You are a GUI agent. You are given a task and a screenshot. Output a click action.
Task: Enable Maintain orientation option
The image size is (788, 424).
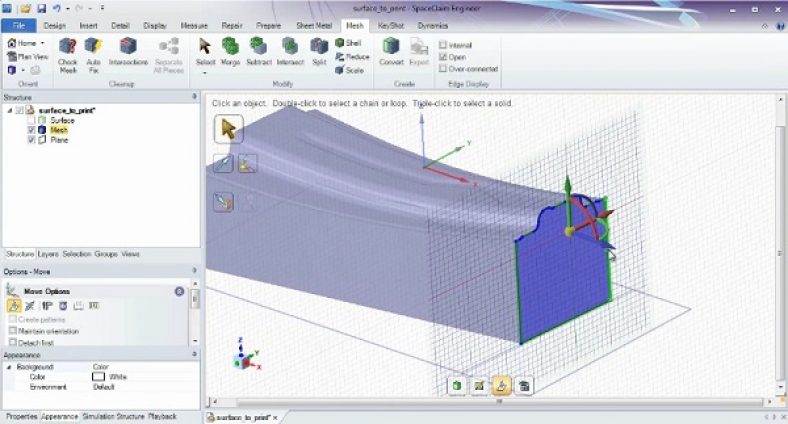[x=13, y=331]
